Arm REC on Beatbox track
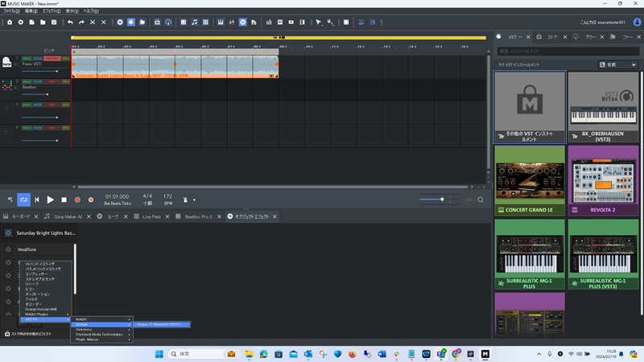This screenshot has width=644, height=362. coord(52,82)
